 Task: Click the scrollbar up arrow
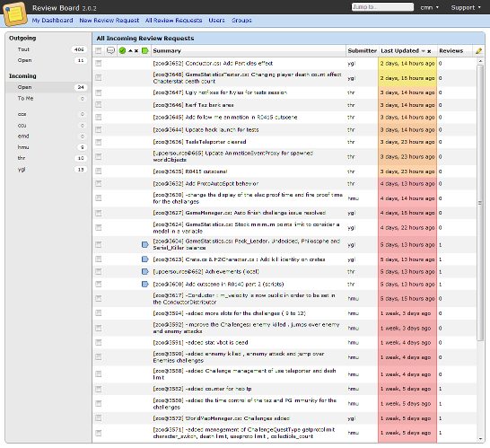point(480,61)
